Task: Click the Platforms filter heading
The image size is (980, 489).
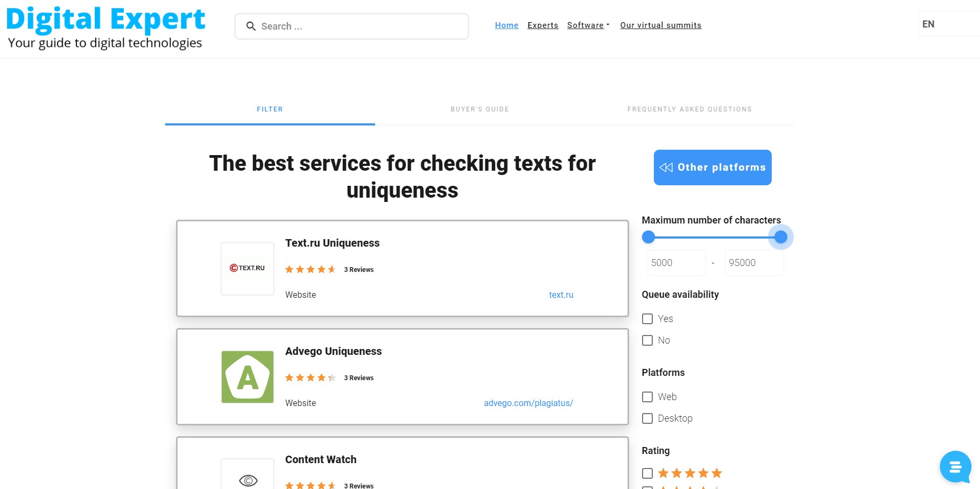Action: (x=663, y=373)
